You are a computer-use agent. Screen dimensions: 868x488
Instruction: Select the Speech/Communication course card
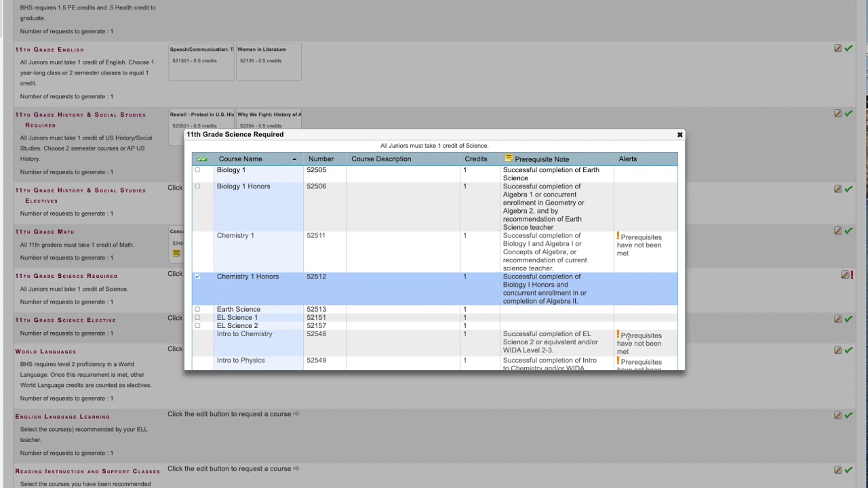click(201, 62)
